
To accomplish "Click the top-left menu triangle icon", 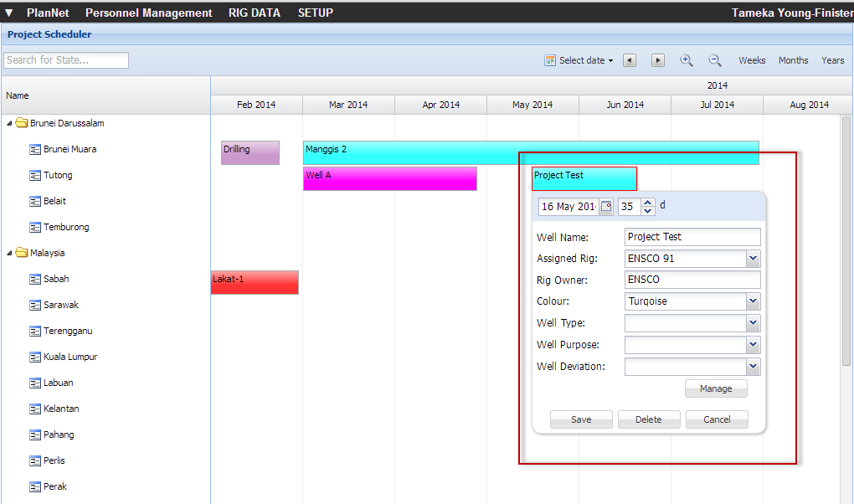I will [x=9, y=13].
